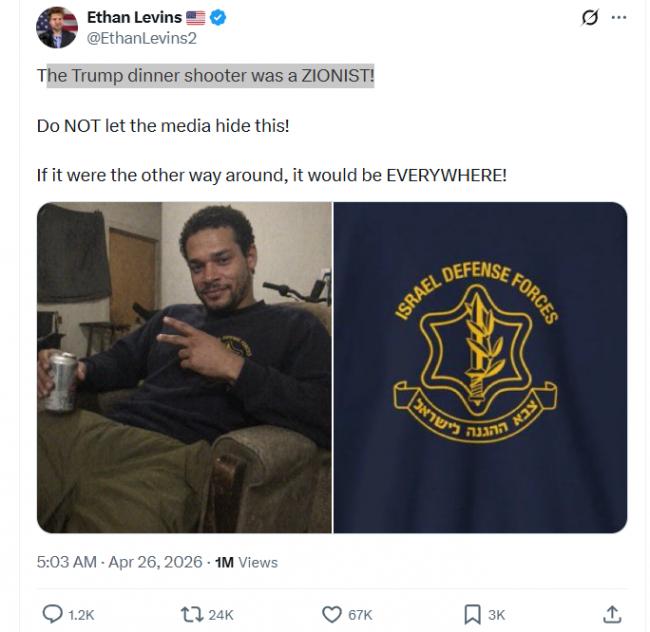
Task: Click the 1.2K replies count
Action: [x=81, y=614]
